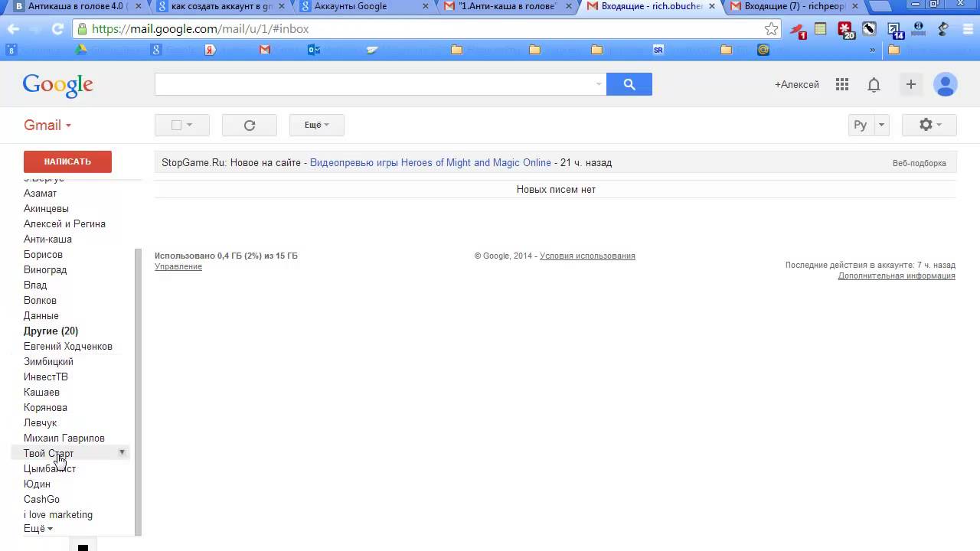Open the arrow extension with badge 14
This screenshot has height=551, width=980.
(x=894, y=31)
